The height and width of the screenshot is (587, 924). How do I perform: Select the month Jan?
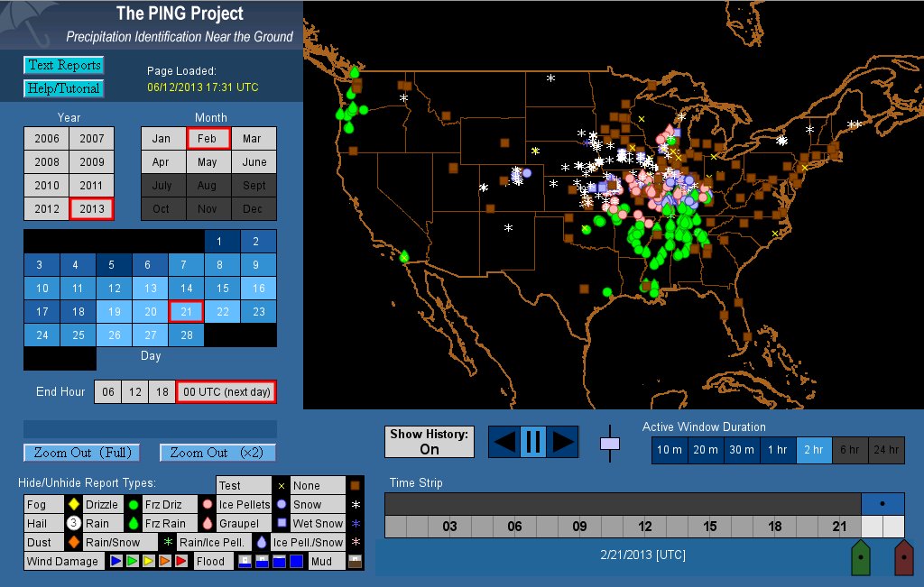[x=162, y=139]
